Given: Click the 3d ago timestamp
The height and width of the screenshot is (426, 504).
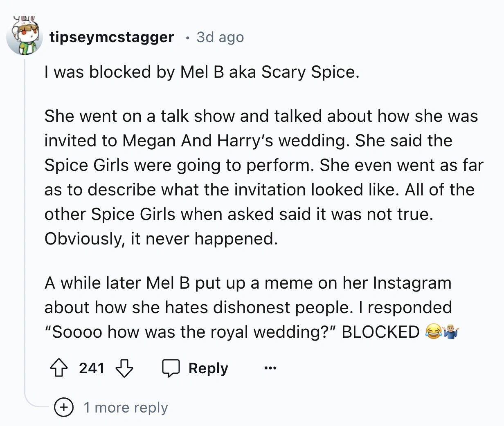Looking at the screenshot, I should 220,37.
